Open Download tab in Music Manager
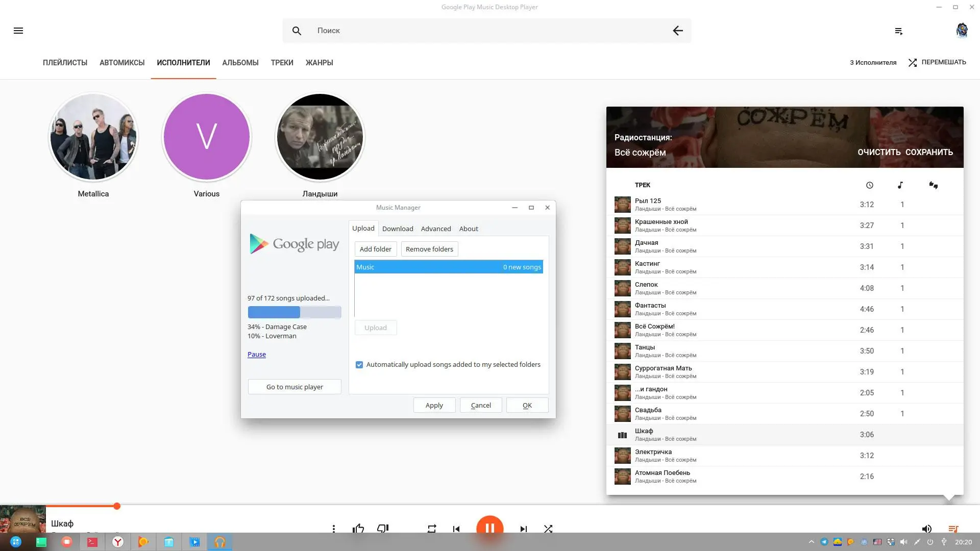Viewport: 980px width, 551px height. (x=398, y=229)
